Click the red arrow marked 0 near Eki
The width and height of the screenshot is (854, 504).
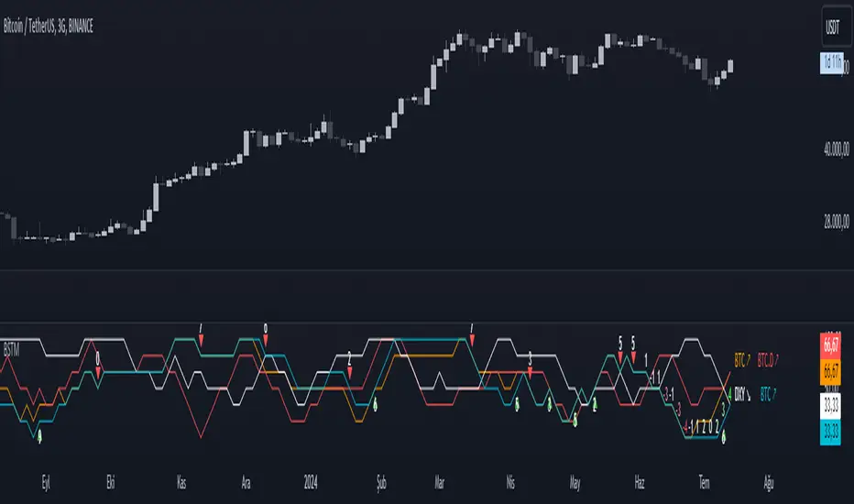98,372
